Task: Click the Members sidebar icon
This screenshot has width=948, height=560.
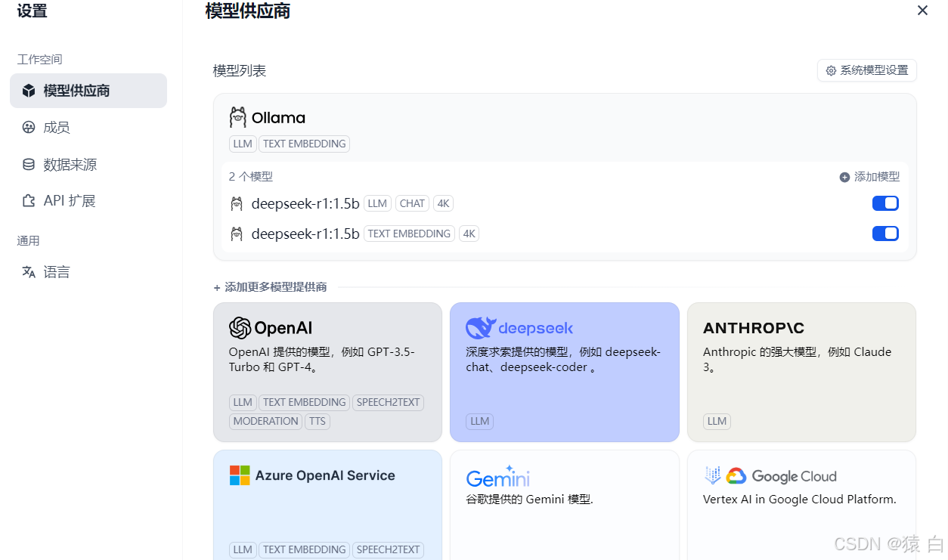Action: [x=29, y=127]
